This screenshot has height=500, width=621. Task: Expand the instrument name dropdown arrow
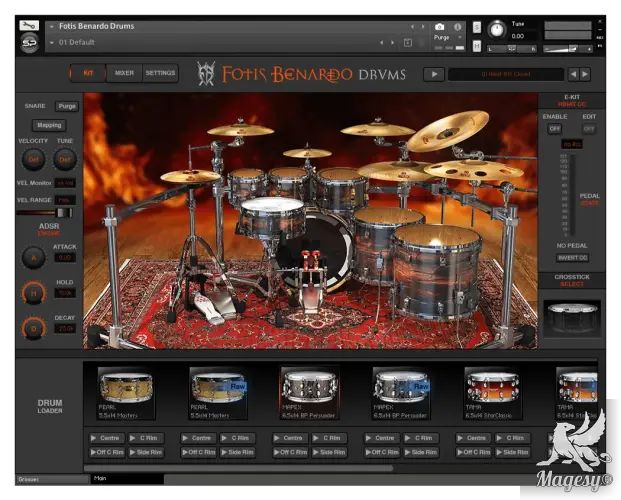pos(52,27)
